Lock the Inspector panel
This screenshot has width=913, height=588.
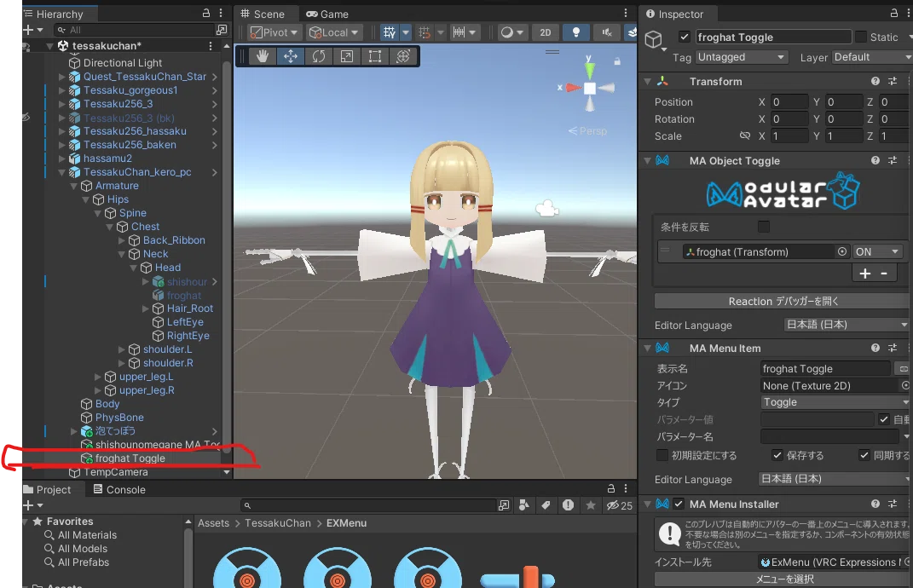[894, 13]
